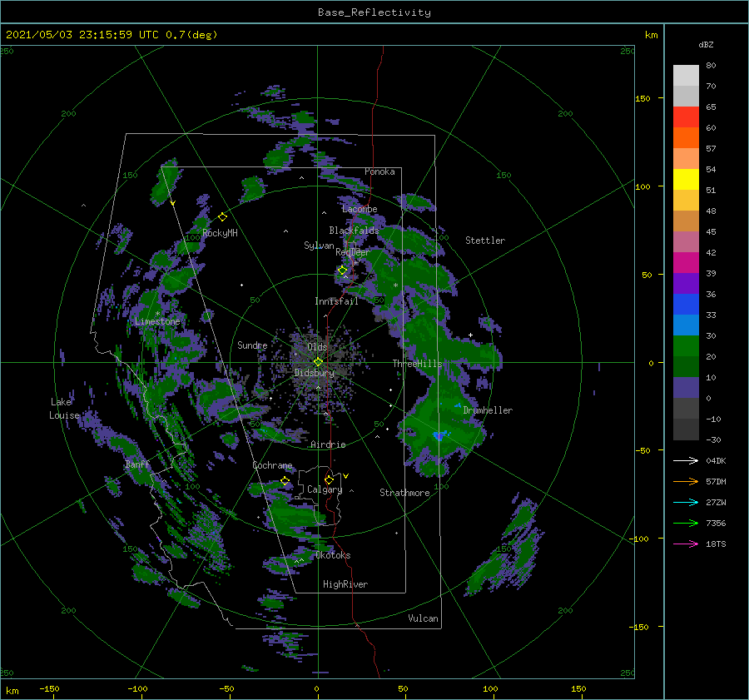This screenshot has height=700, width=749.
Task: Click the Drumheller city label
Action: point(488,410)
